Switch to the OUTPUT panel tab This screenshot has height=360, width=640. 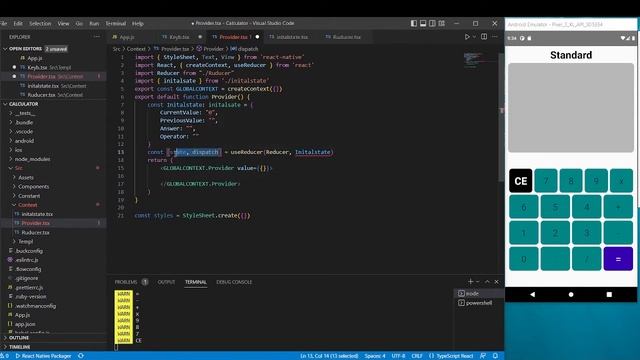(166, 282)
